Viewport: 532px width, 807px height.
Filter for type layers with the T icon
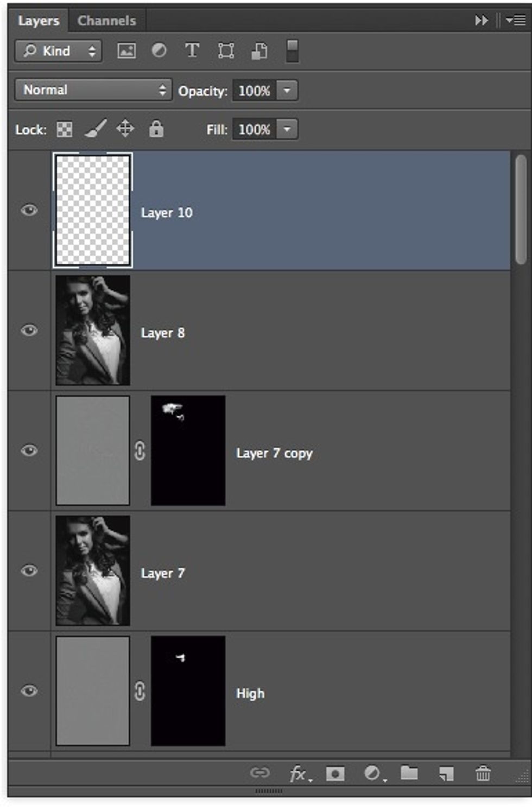pos(192,50)
